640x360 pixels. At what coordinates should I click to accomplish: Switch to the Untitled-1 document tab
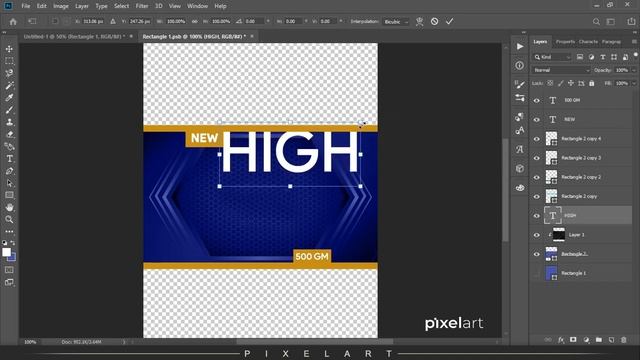(73, 36)
